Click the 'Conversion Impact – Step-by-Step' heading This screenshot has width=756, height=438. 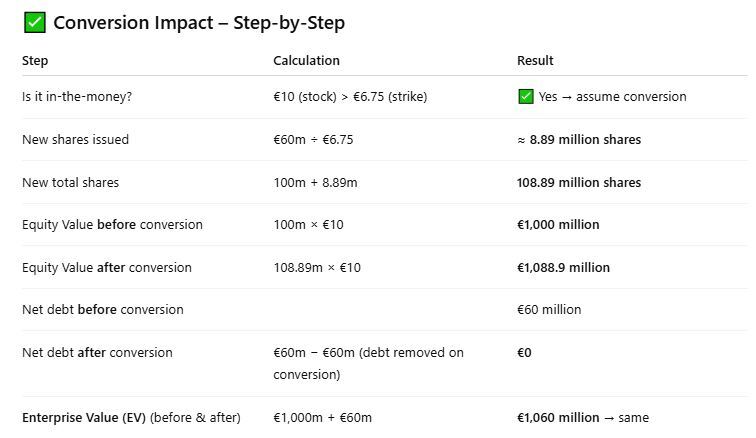(x=199, y=22)
